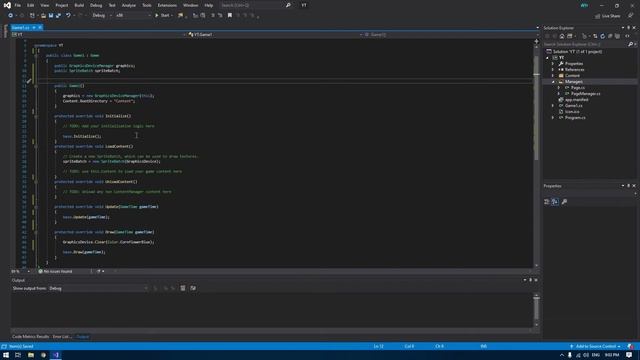Click Show All Files in Solution Explorer
This screenshot has width=640, height=360.
(617, 36)
